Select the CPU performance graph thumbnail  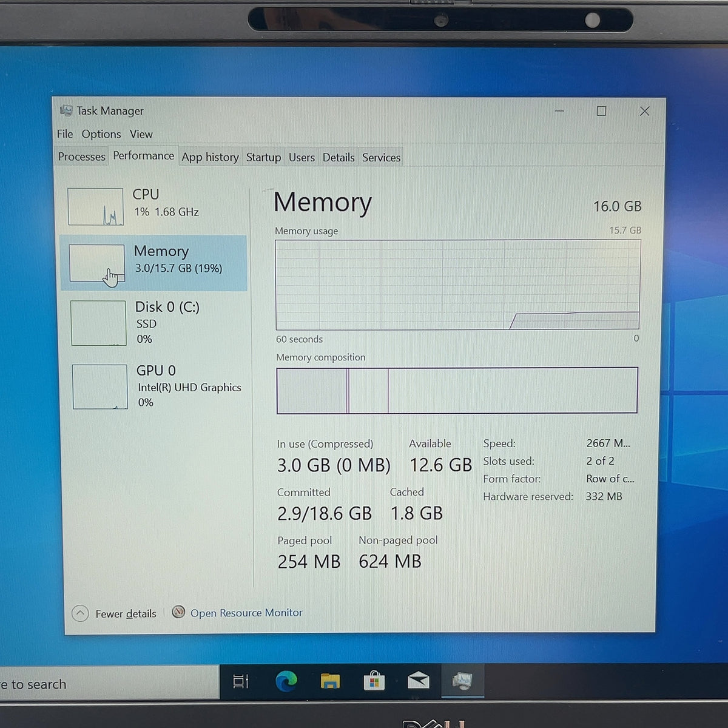(96, 207)
